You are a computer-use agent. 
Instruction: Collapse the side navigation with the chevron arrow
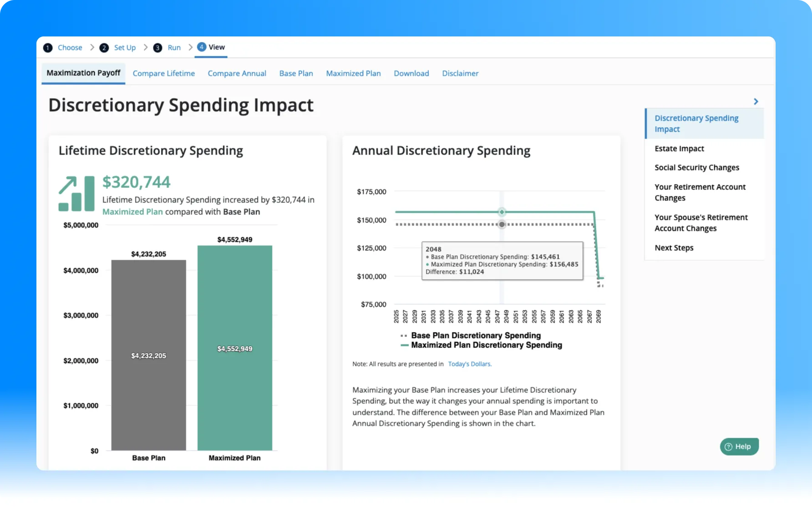coord(756,102)
